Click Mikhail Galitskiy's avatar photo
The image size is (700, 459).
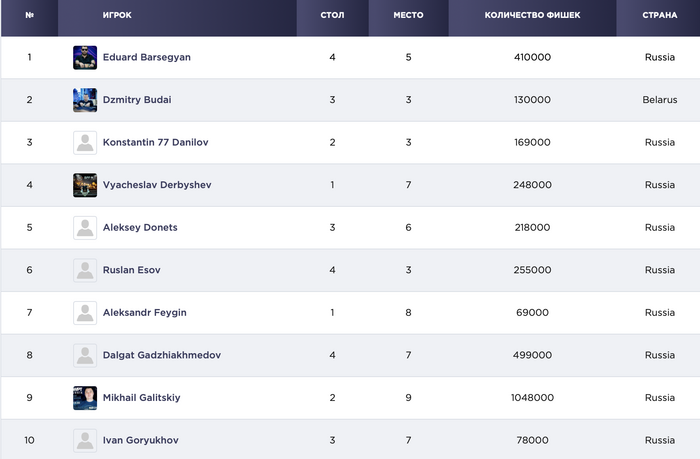(85, 397)
